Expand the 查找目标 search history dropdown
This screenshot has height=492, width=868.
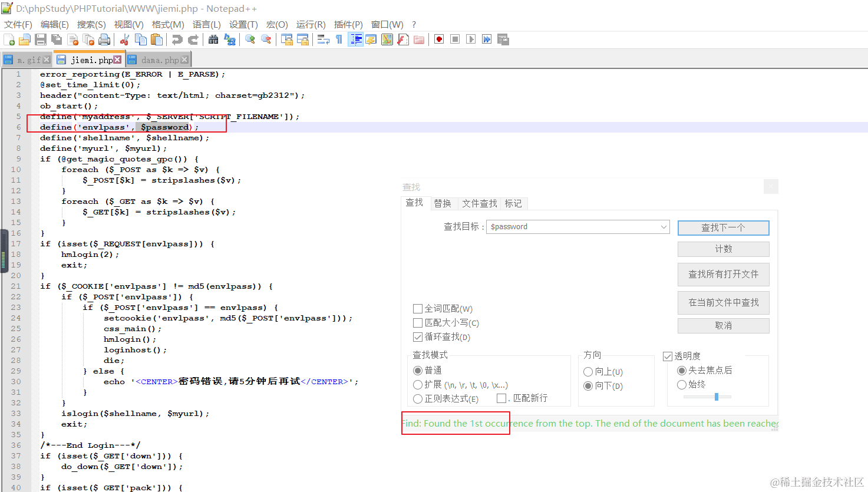(664, 227)
